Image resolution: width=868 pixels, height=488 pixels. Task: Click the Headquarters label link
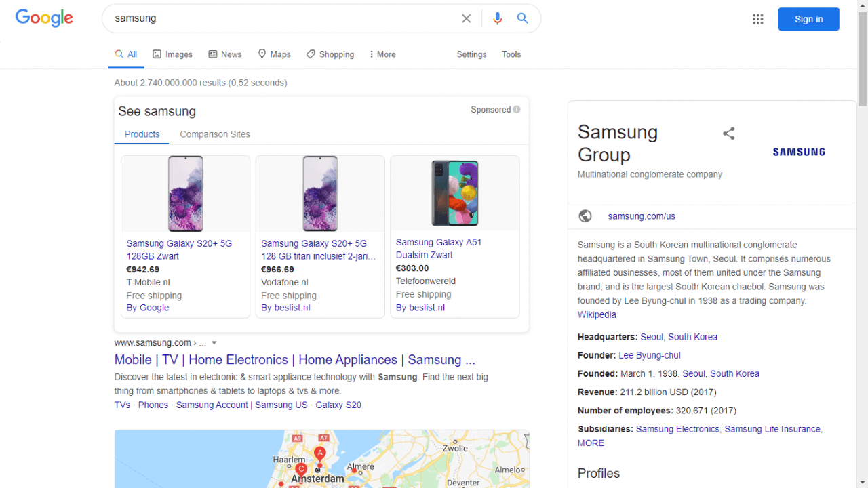[x=606, y=337]
